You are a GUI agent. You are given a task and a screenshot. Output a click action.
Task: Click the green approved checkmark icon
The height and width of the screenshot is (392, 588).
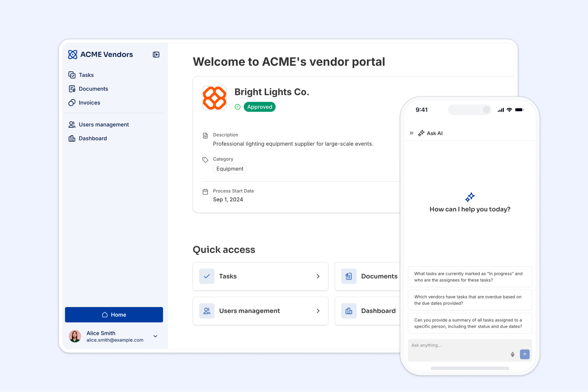pos(238,107)
